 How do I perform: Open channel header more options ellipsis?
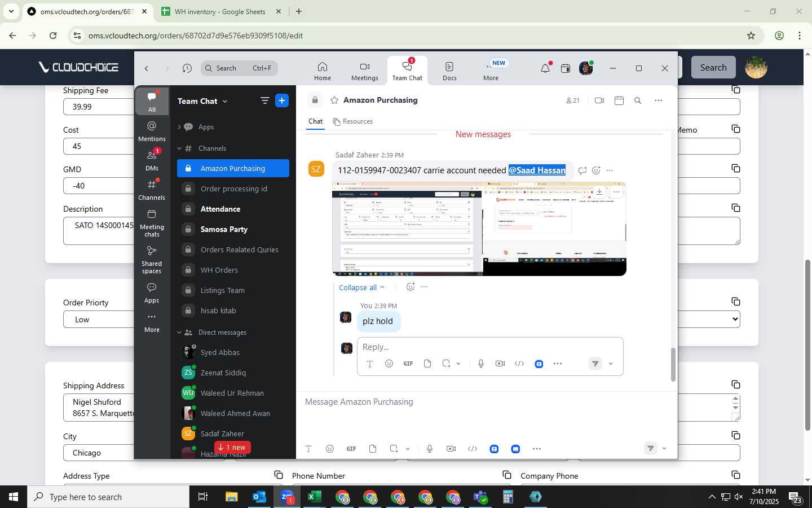click(658, 100)
